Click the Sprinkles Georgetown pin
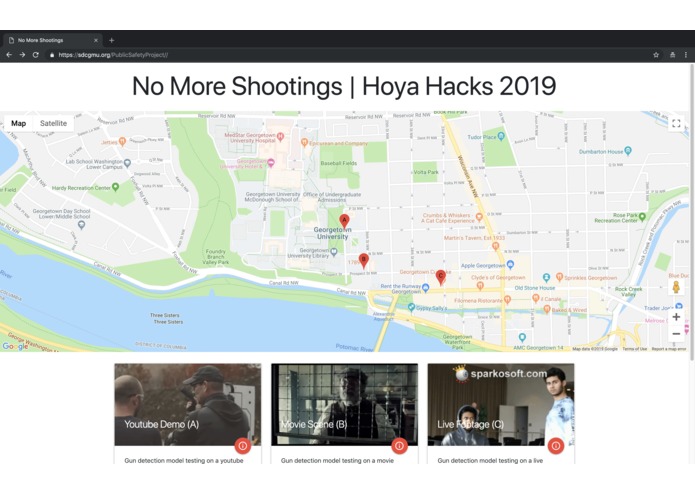The height and width of the screenshot is (494, 695). (559, 277)
